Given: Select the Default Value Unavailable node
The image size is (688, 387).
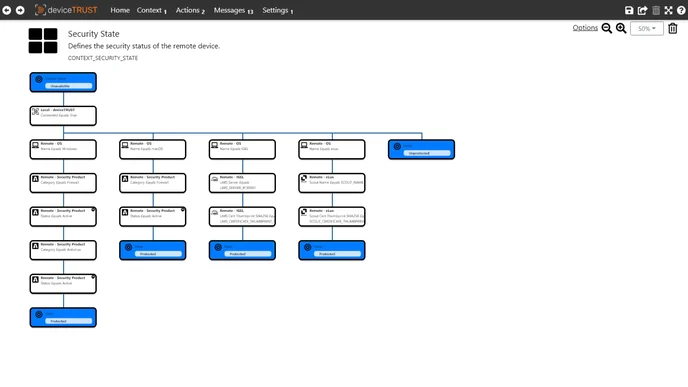Looking at the screenshot, I should click(63, 82).
